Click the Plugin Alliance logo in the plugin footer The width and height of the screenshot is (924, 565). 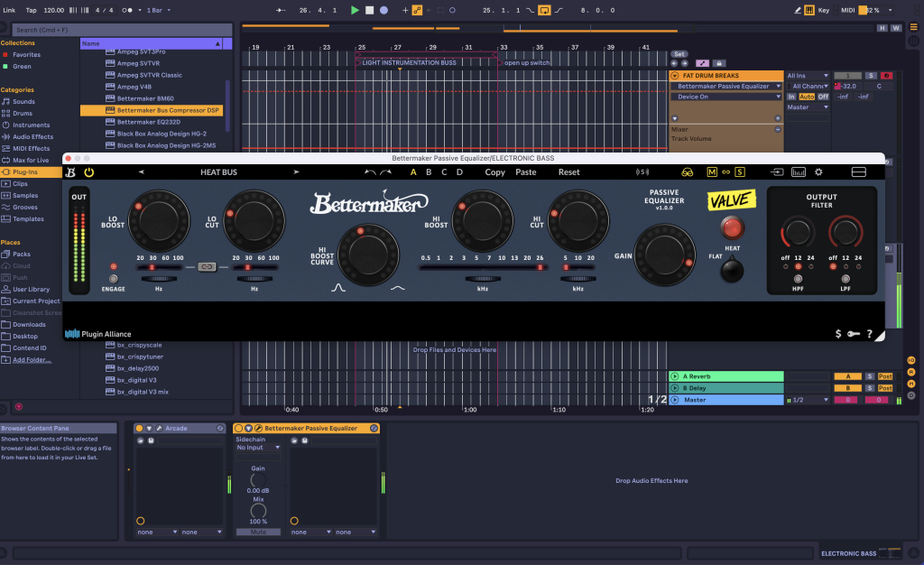pos(70,333)
